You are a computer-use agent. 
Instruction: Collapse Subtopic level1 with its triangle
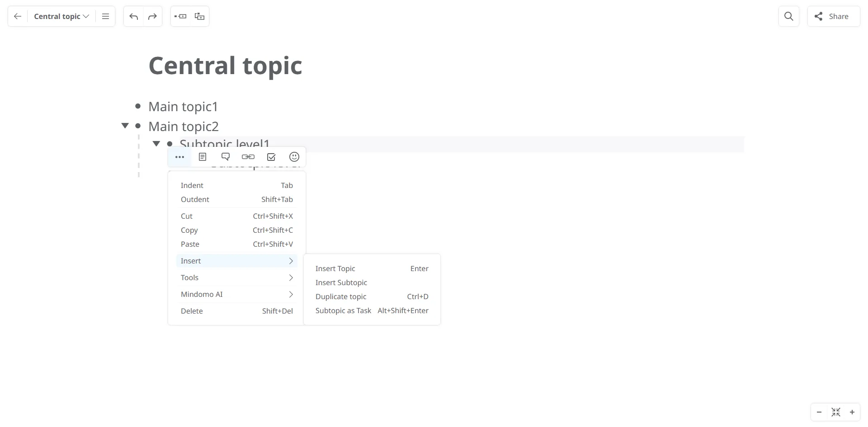(156, 144)
